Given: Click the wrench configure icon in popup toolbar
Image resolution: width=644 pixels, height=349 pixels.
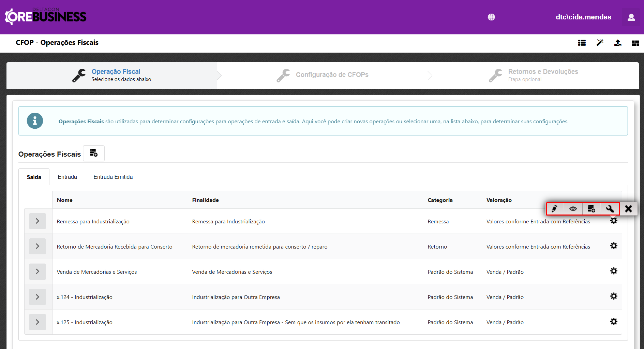Looking at the screenshot, I should tap(610, 209).
